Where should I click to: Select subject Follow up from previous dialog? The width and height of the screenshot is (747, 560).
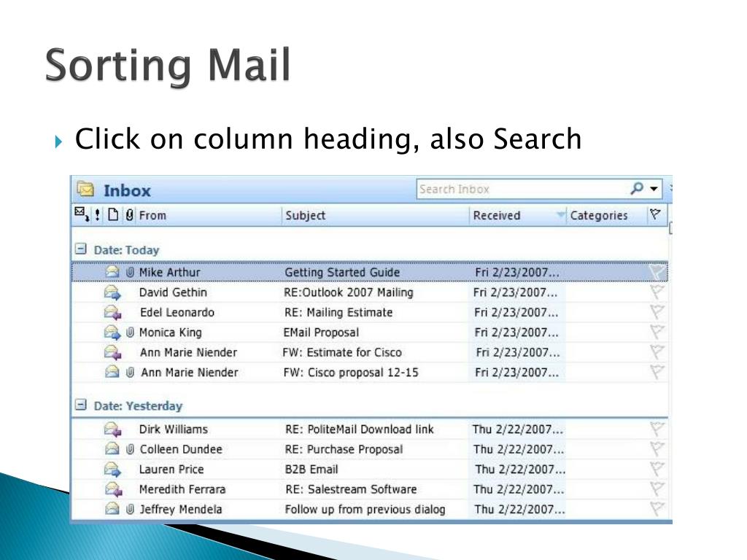click(365, 510)
